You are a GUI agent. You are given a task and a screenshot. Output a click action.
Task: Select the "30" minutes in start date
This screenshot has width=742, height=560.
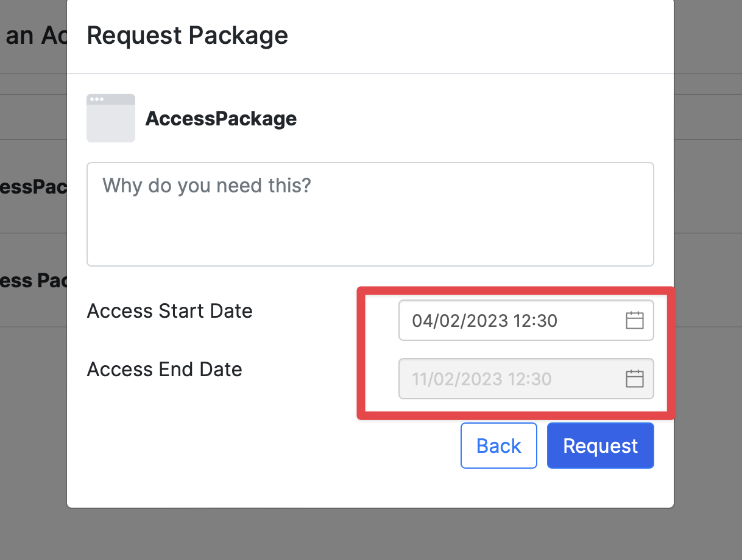(546, 321)
